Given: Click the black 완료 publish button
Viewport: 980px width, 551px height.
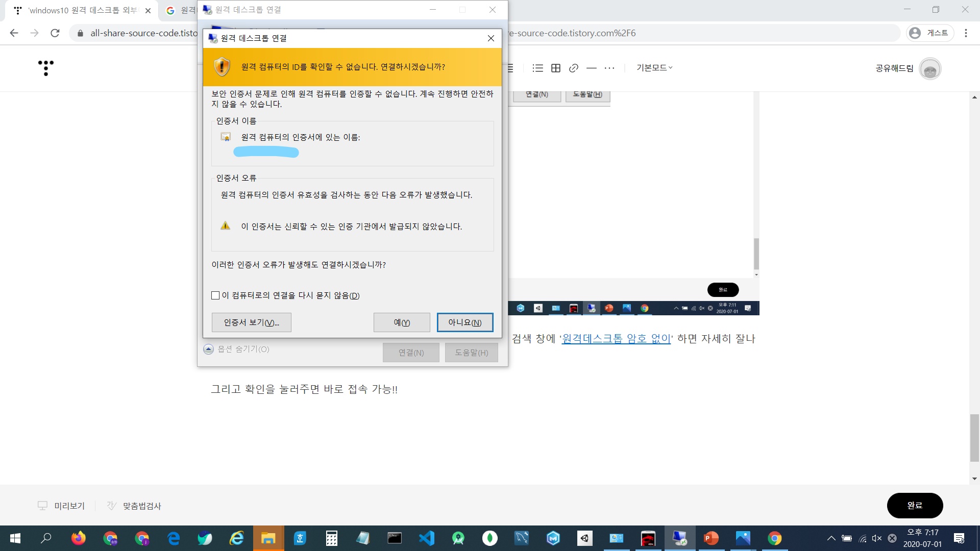Looking at the screenshot, I should click(x=915, y=505).
